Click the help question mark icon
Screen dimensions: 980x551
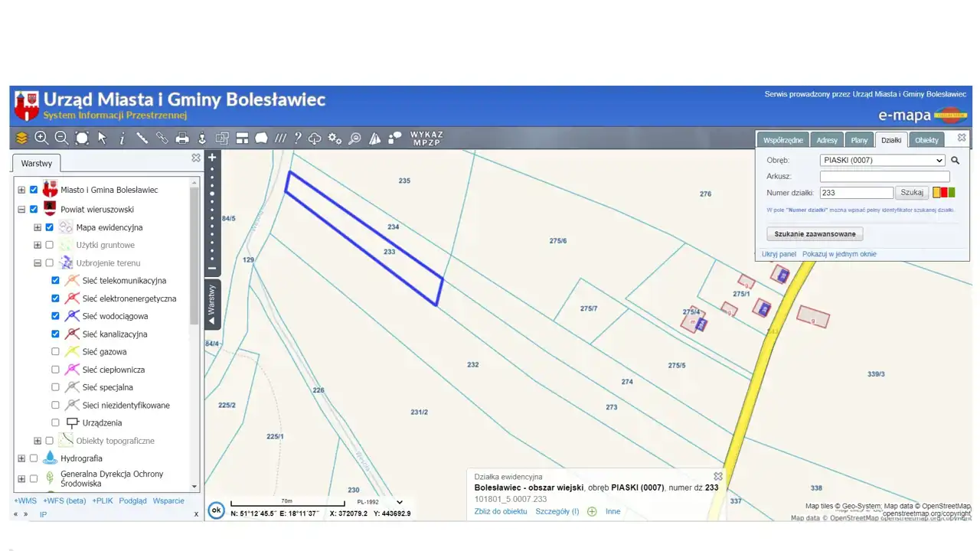point(298,138)
